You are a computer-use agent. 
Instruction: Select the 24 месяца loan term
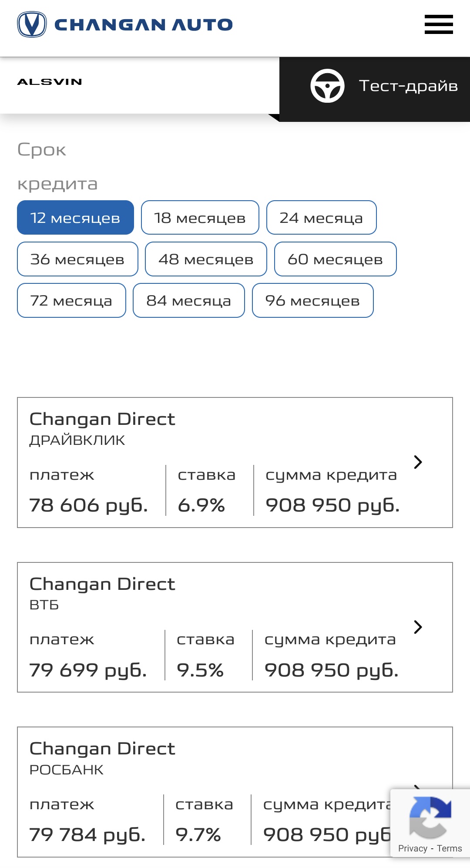[322, 218]
